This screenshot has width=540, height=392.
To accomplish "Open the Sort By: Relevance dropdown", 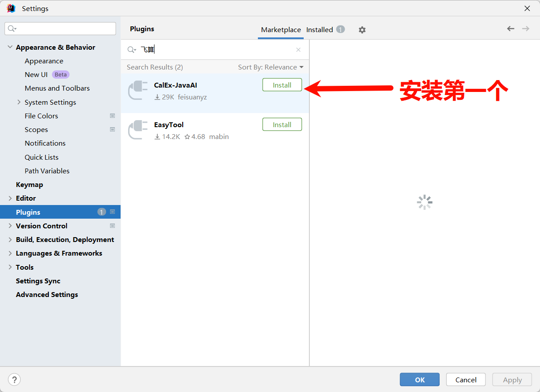I will 271,67.
